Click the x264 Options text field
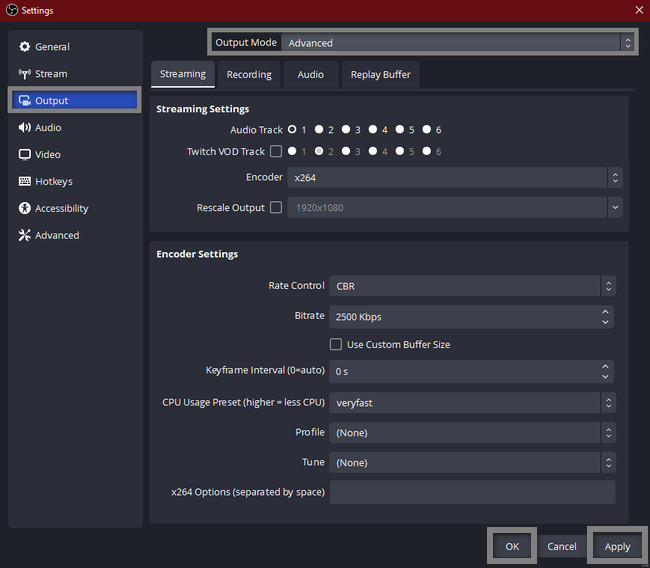This screenshot has width=650, height=568. 472,492
